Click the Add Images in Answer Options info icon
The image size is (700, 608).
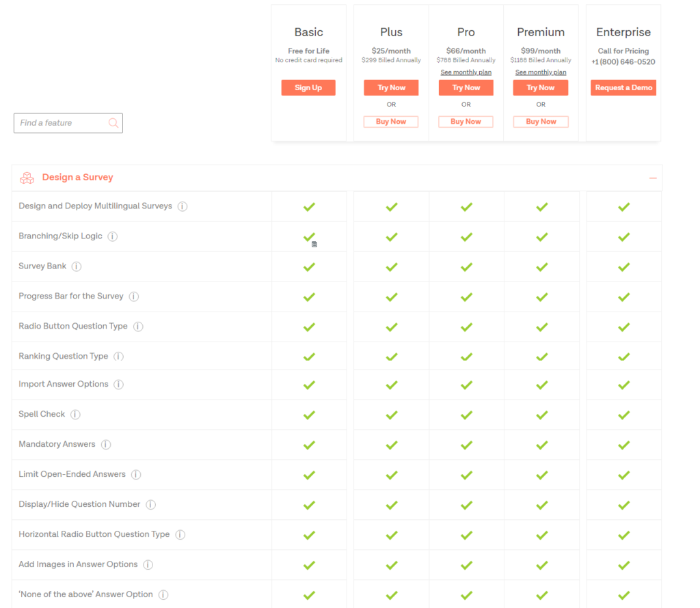[148, 565]
